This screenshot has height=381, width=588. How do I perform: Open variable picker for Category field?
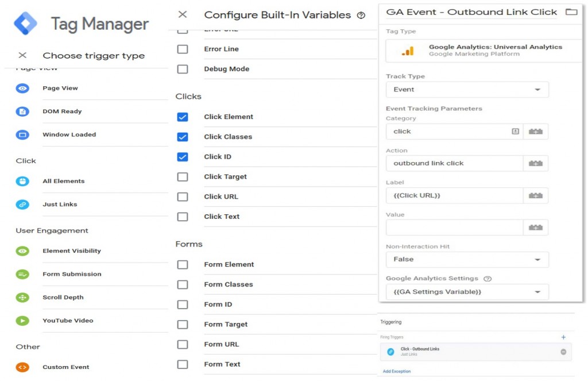[536, 132]
